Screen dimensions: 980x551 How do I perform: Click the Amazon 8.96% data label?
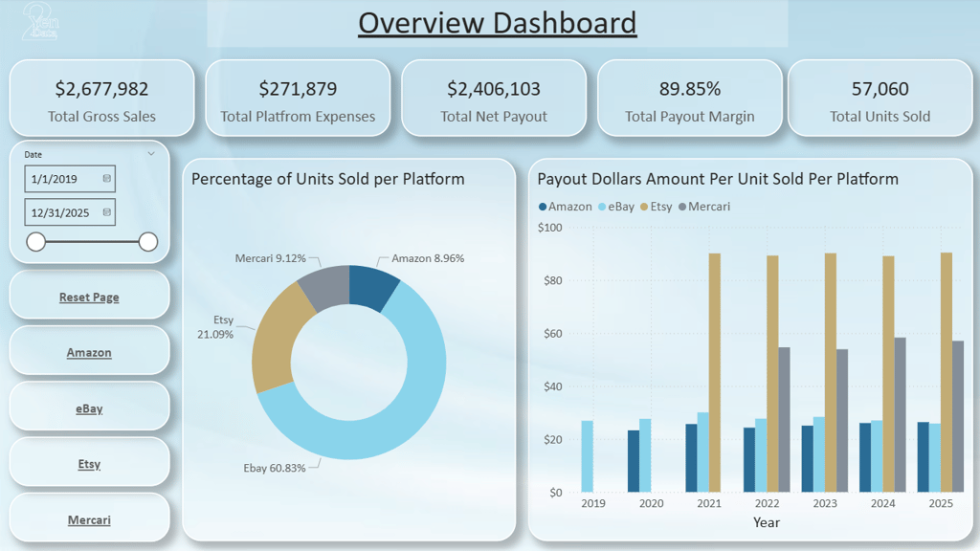coord(428,258)
